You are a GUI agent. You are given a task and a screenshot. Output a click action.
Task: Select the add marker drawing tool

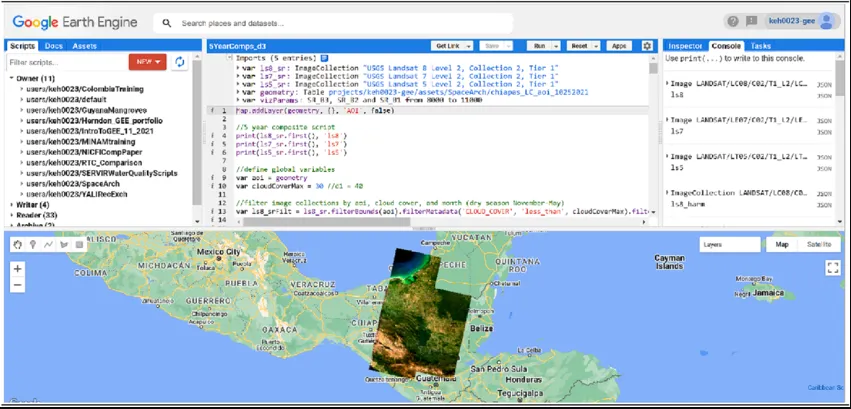coord(33,245)
